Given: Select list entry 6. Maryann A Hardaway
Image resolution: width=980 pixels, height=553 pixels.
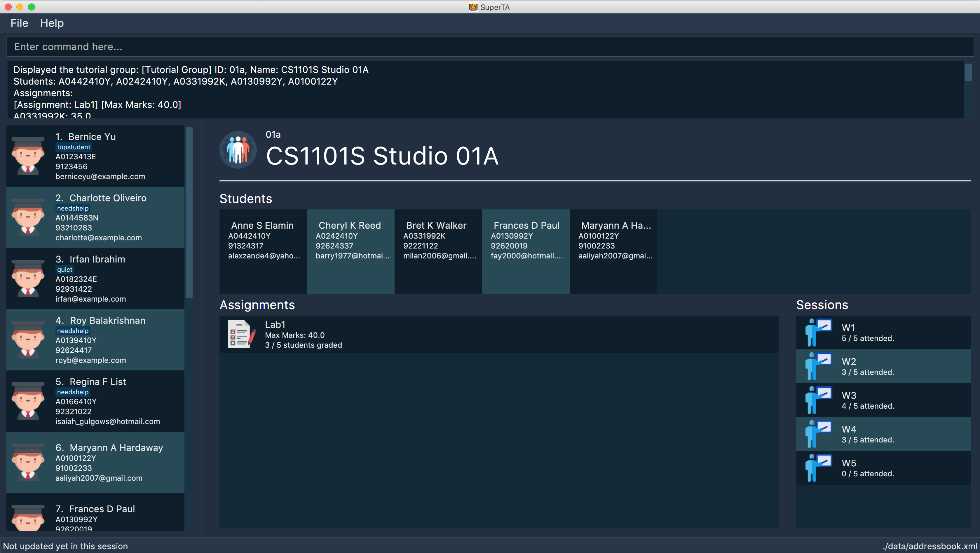Looking at the screenshot, I should 95,462.
